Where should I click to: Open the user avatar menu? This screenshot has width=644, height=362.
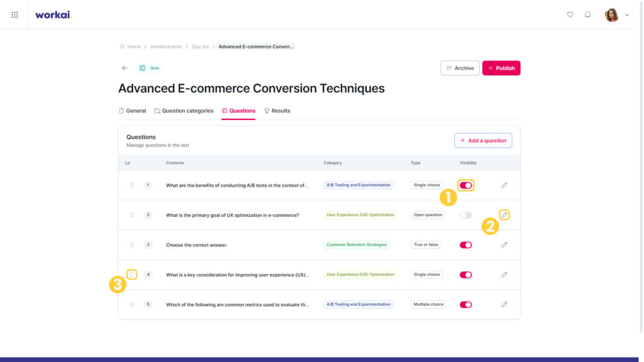pos(611,15)
